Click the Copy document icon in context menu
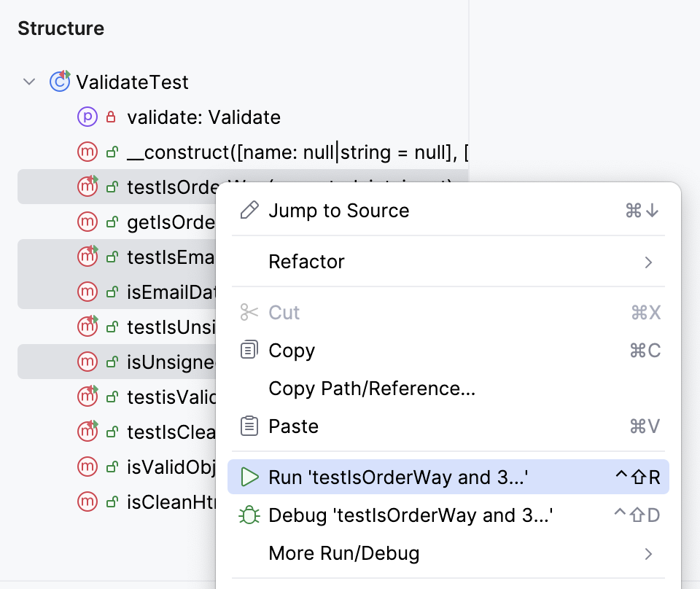 coord(249,350)
